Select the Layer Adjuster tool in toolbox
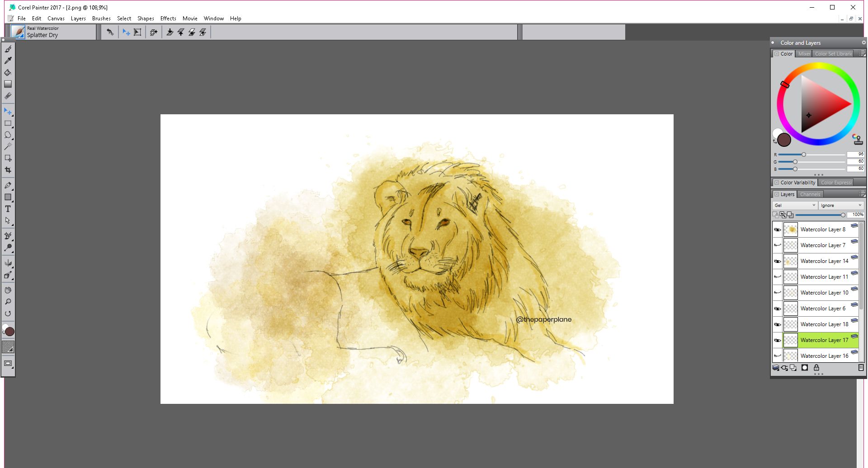The height and width of the screenshot is (468, 868). tap(8, 111)
